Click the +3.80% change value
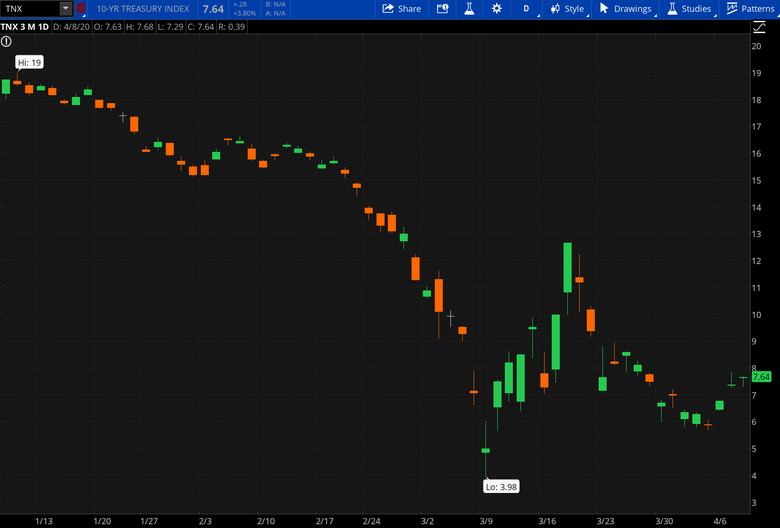The width and height of the screenshot is (780, 528). [244, 13]
